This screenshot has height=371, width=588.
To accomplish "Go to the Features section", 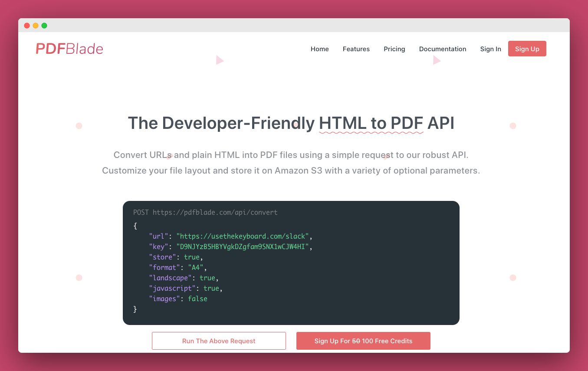I will [x=356, y=49].
